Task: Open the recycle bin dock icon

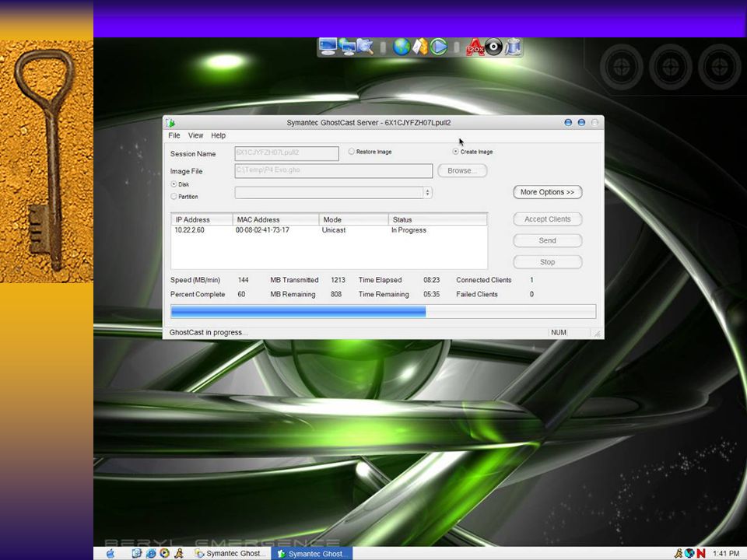Action: pyautogui.click(x=513, y=47)
